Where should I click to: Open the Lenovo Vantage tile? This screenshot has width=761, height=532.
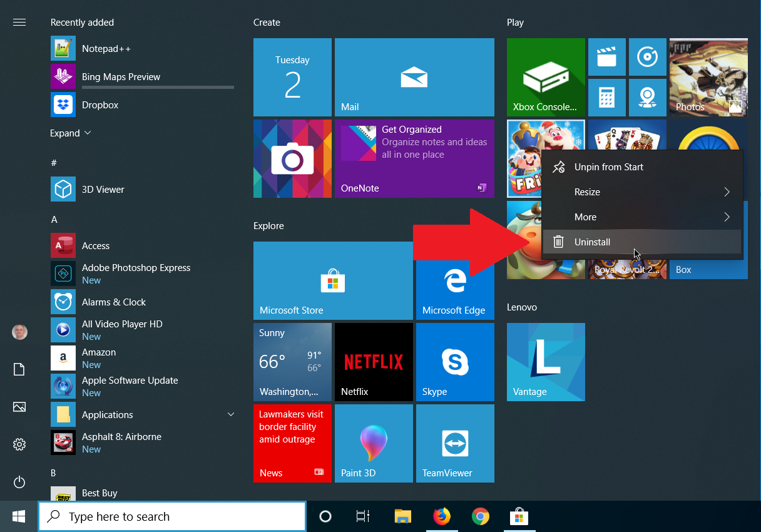click(546, 362)
